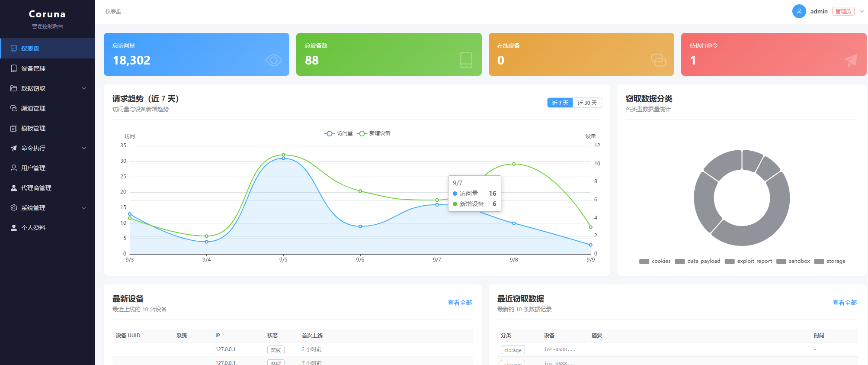The width and height of the screenshot is (868, 365).
Task: Click the 总访问量 value 18,302
Action: click(131, 60)
